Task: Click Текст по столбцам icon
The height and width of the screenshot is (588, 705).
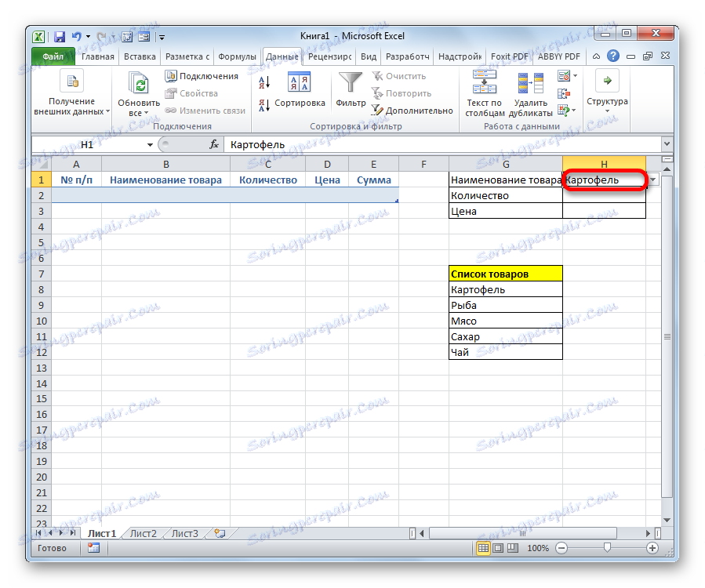Action: click(x=484, y=82)
